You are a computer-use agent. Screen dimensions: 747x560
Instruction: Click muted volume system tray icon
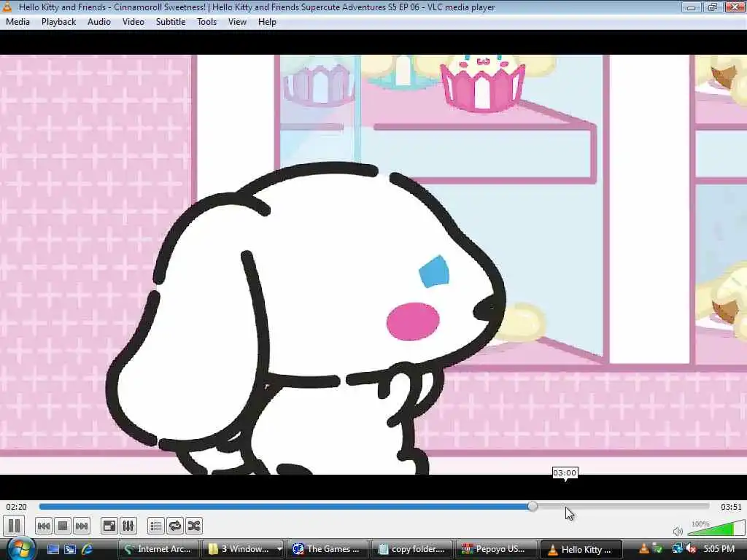coord(691,549)
